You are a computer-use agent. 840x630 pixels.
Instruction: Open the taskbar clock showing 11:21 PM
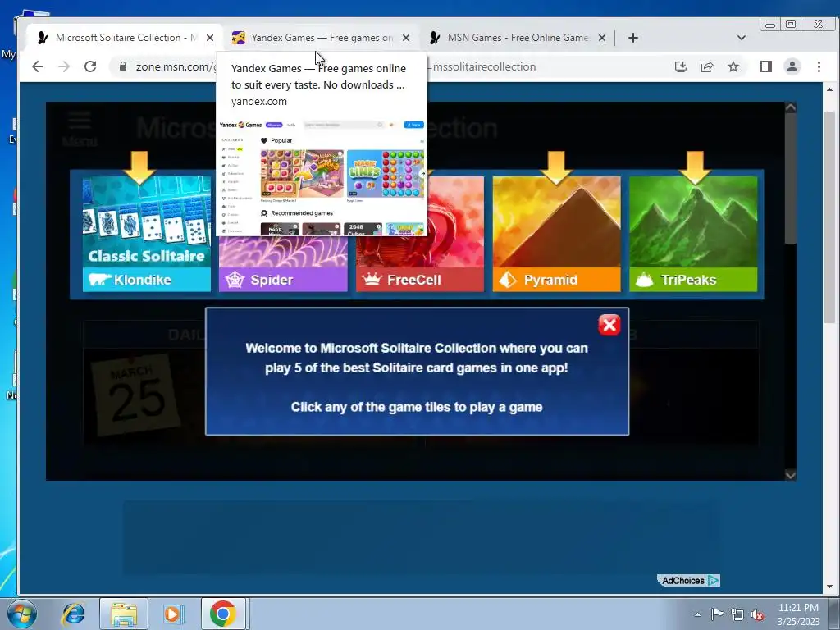point(798,614)
